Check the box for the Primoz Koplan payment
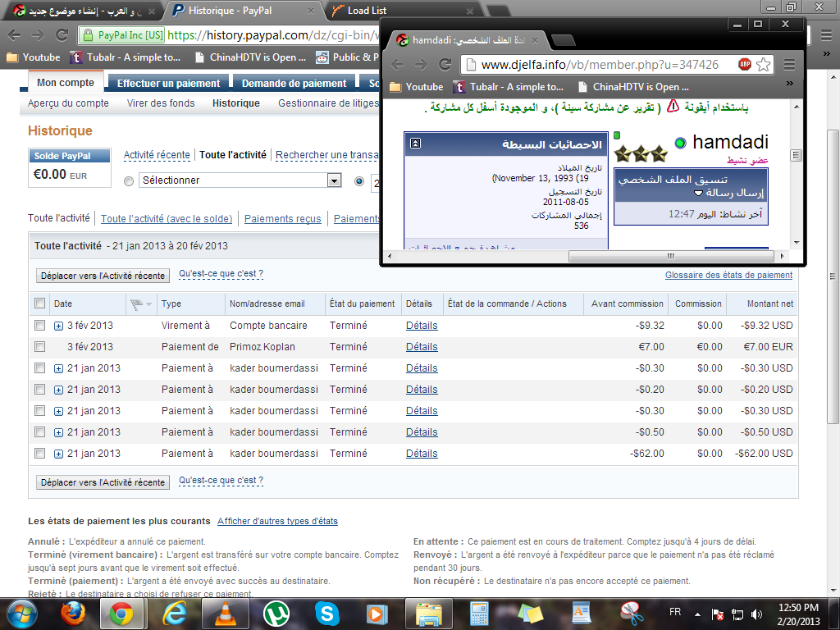840x630 pixels. 39,347
